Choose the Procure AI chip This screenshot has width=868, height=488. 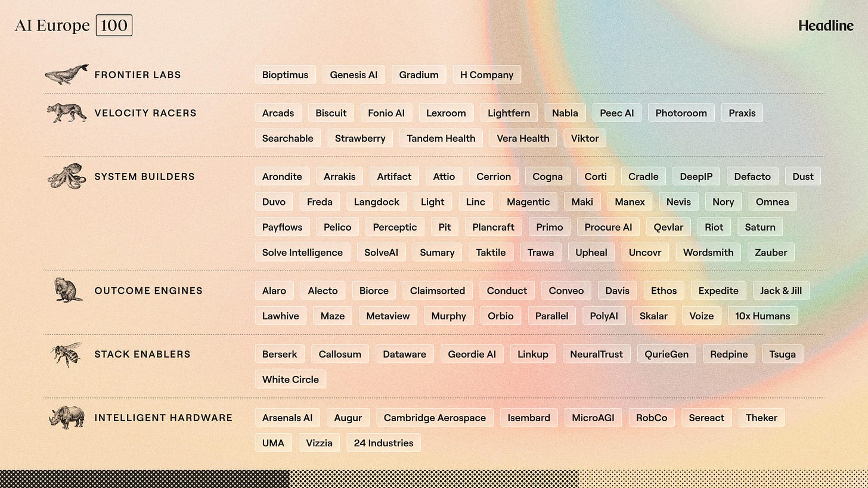608,227
